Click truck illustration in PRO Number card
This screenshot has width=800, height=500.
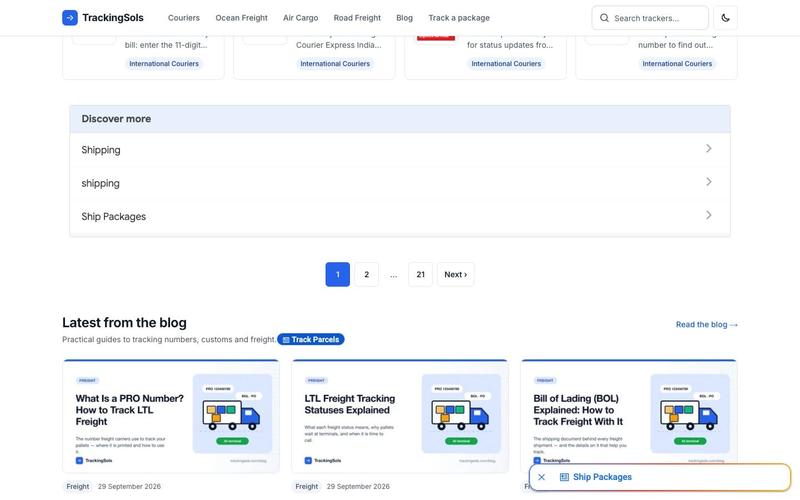tap(231, 414)
